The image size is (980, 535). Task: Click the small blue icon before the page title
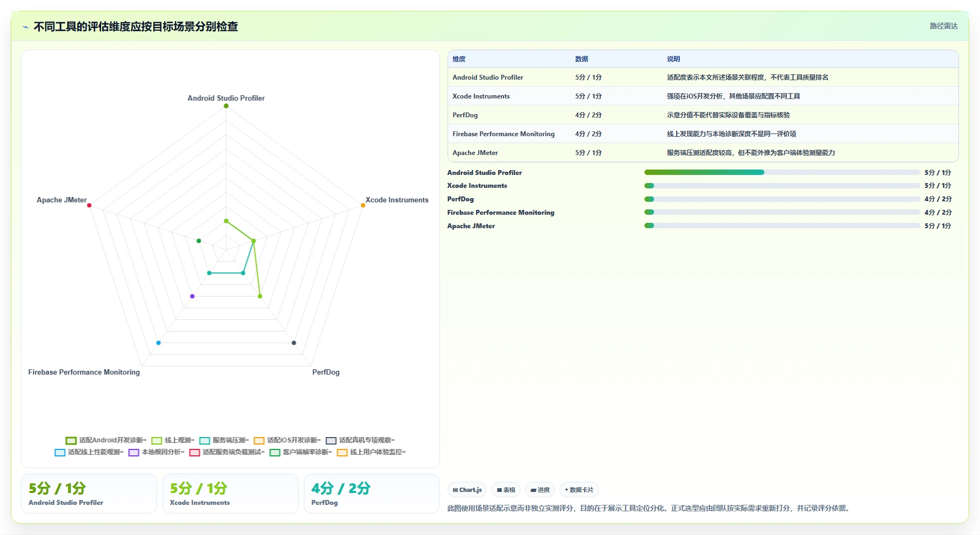click(x=25, y=27)
